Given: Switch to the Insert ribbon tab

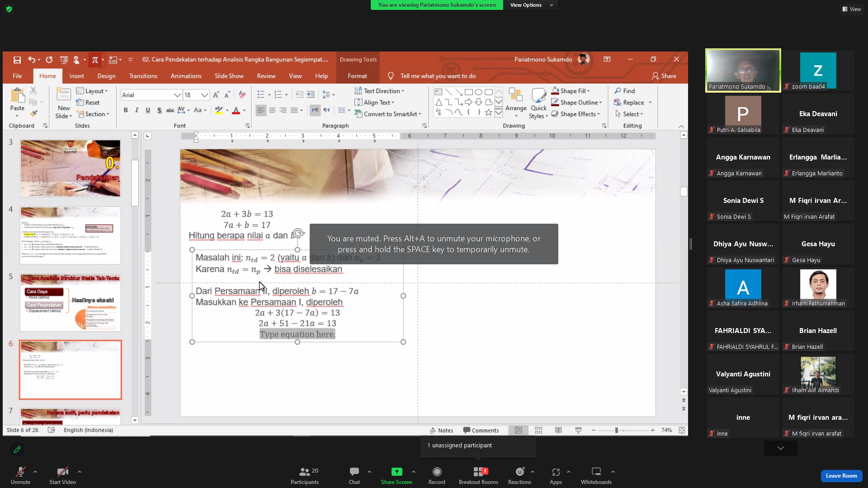Looking at the screenshot, I should (x=76, y=76).
